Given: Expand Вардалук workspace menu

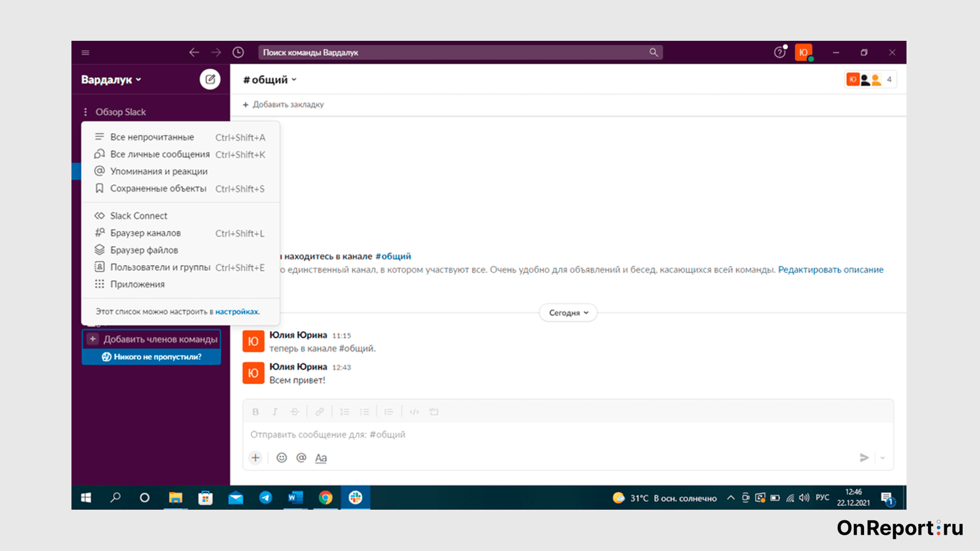Looking at the screenshot, I should tap(111, 80).
